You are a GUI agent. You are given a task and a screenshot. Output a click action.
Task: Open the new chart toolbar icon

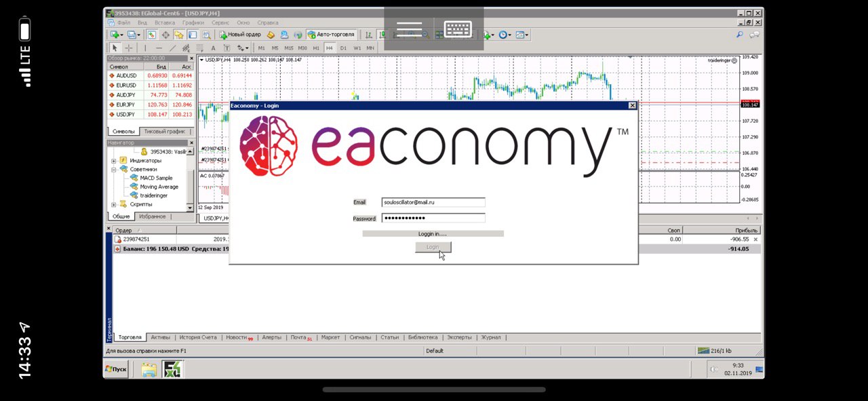[x=117, y=35]
